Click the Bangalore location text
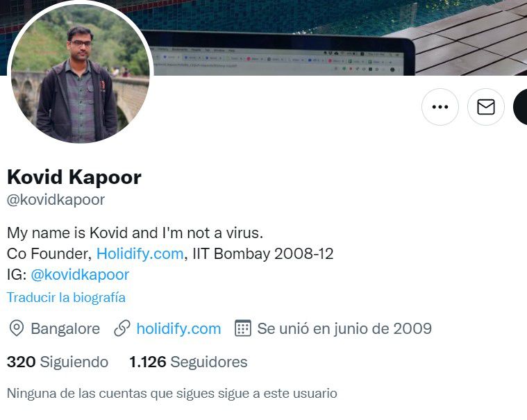 click(x=65, y=328)
